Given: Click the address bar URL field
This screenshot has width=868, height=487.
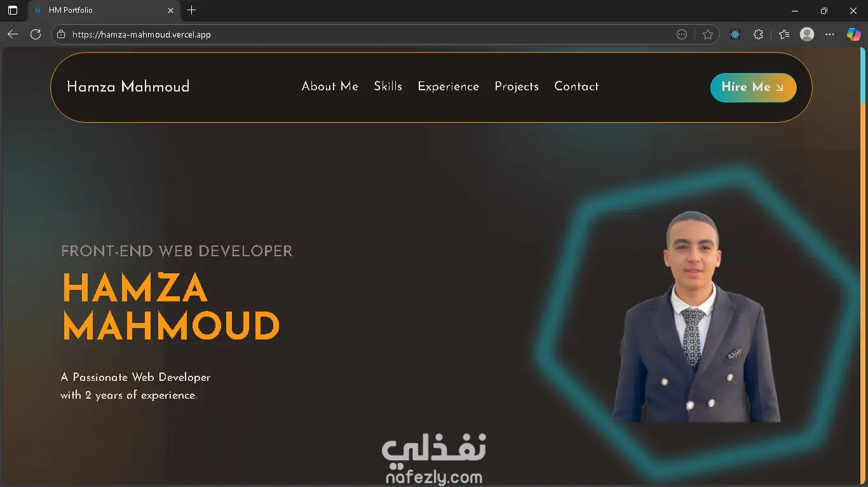Looking at the screenshot, I should (369, 34).
